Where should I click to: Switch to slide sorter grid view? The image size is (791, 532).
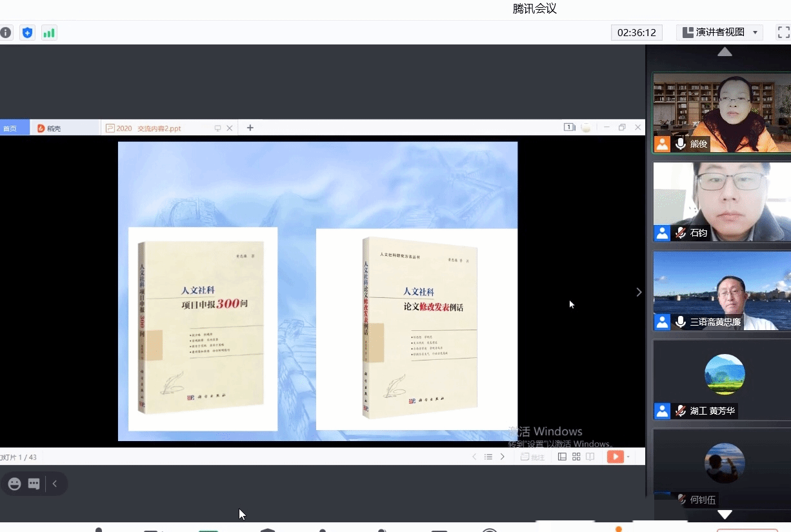[x=576, y=457]
